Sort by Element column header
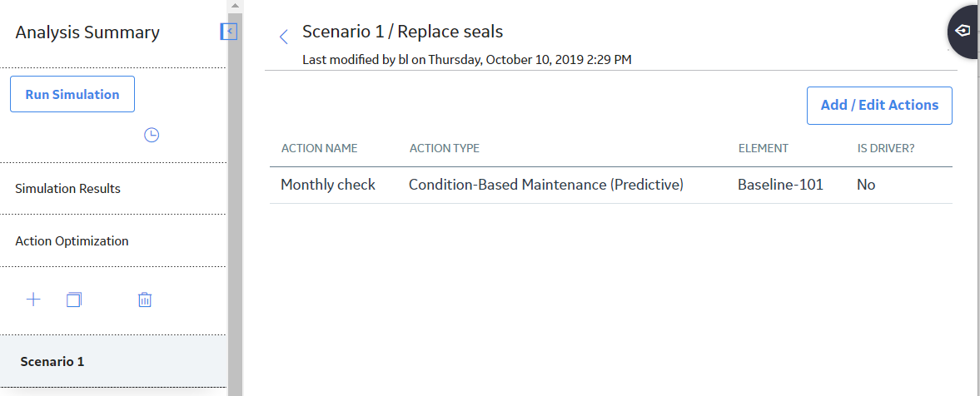The image size is (980, 396). pos(764,149)
